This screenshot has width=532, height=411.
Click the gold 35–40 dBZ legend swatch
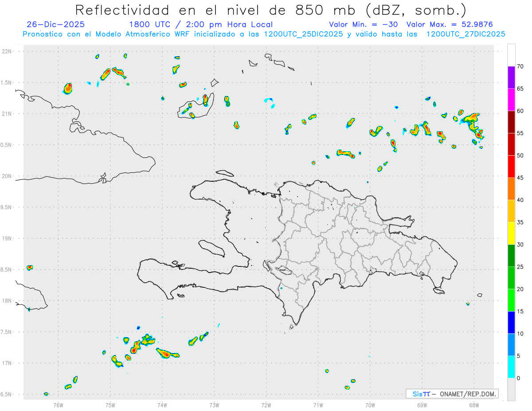coord(511,211)
